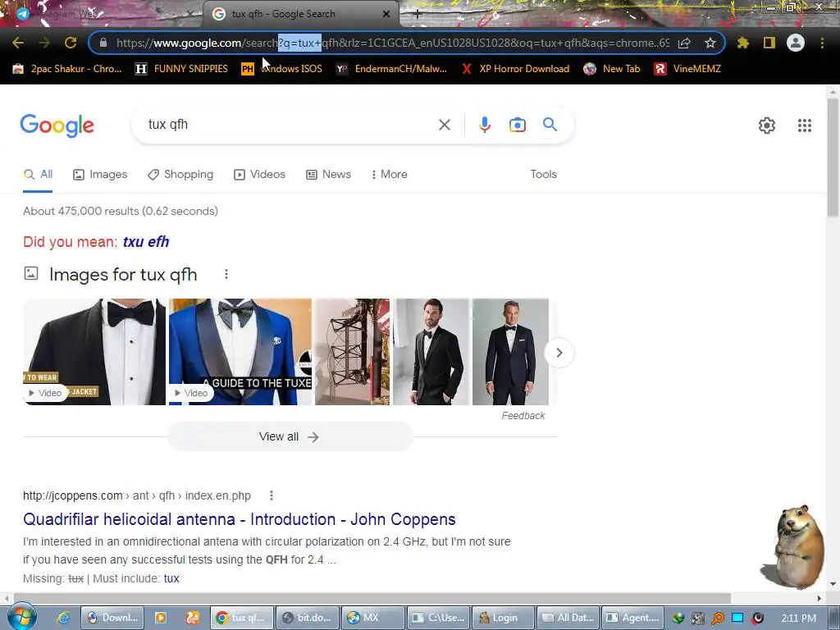
Task: Go back using the browser back arrow
Action: (18, 43)
